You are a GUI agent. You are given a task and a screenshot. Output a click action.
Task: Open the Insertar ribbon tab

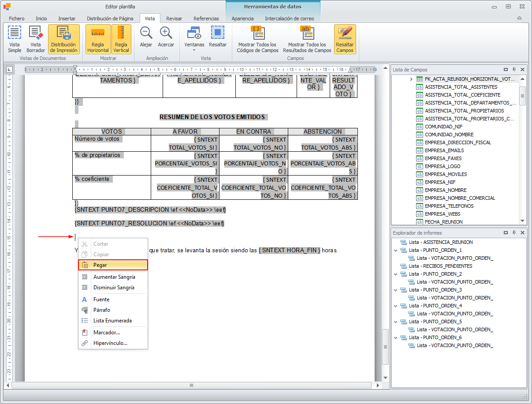[x=67, y=19]
